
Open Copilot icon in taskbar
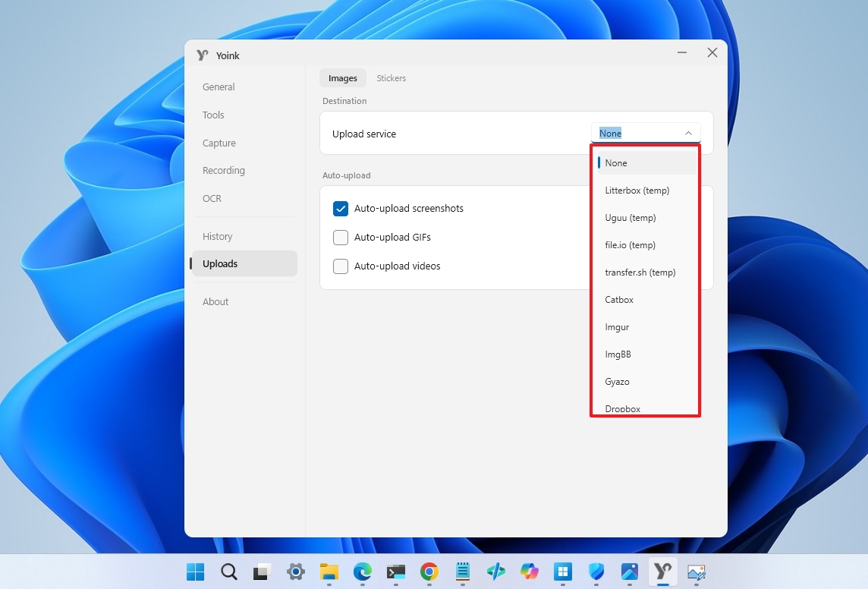tap(529, 572)
